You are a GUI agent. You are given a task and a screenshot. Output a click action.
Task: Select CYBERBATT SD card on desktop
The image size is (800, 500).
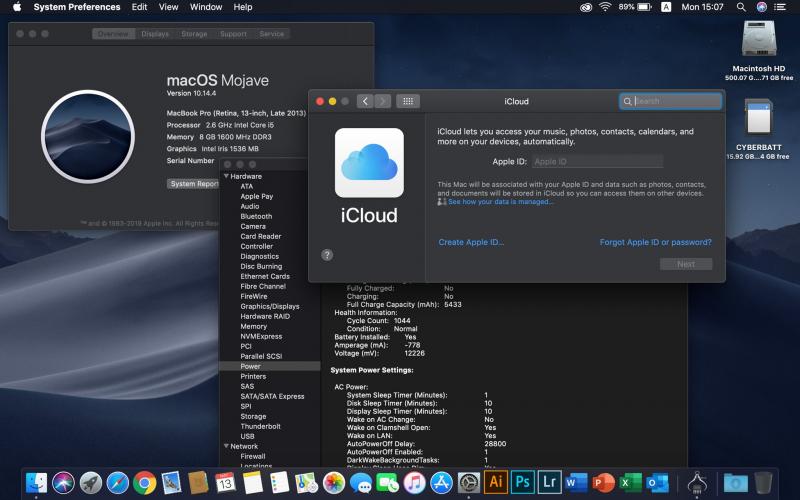[x=759, y=129]
